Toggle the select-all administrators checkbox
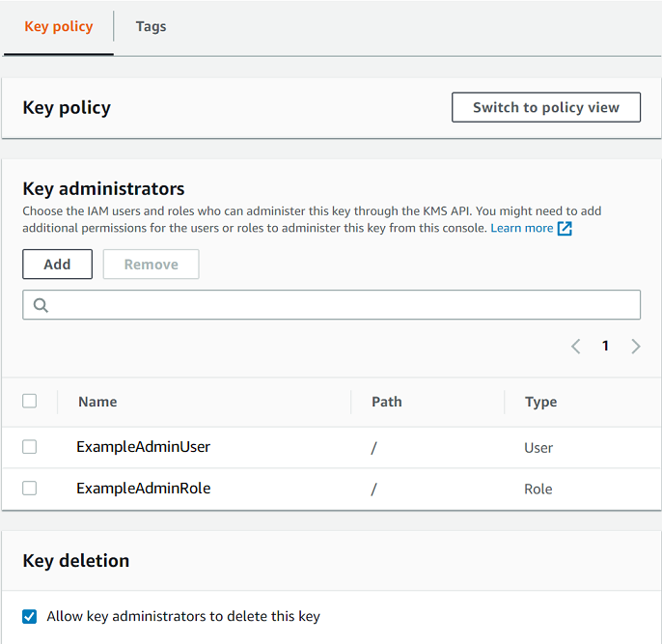The image size is (662, 644). click(x=29, y=401)
